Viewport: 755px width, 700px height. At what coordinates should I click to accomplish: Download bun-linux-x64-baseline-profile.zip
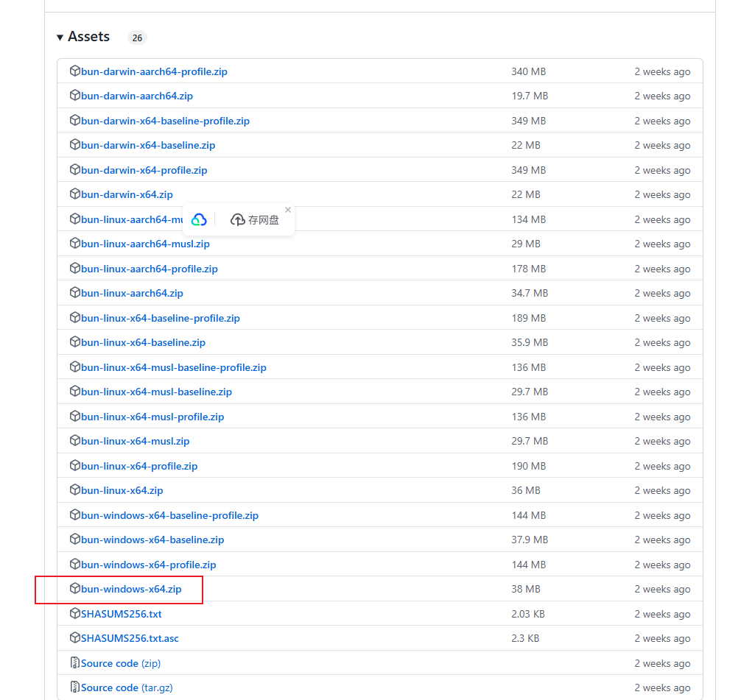(x=161, y=319)
